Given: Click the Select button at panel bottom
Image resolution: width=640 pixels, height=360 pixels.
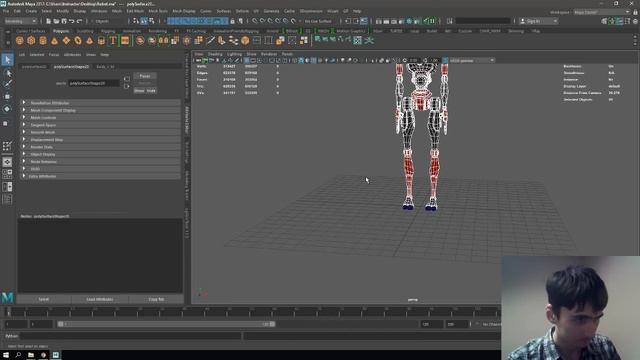Looking at the screenshot, I should pyautogui.click(x=44, y=299).
